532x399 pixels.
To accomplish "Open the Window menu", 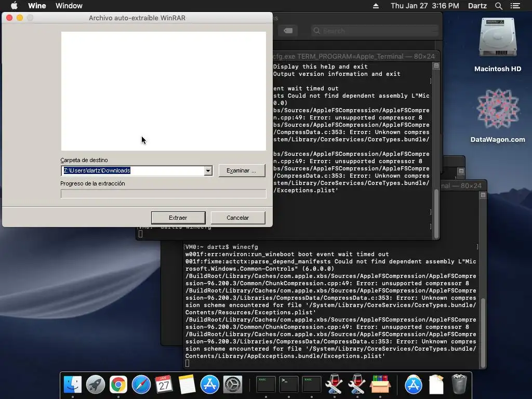I will [69, 6].
